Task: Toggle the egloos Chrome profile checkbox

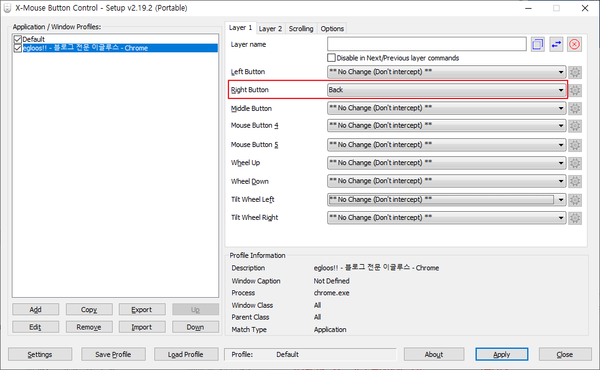Action: pyautogui.click(x=18, y=48)
